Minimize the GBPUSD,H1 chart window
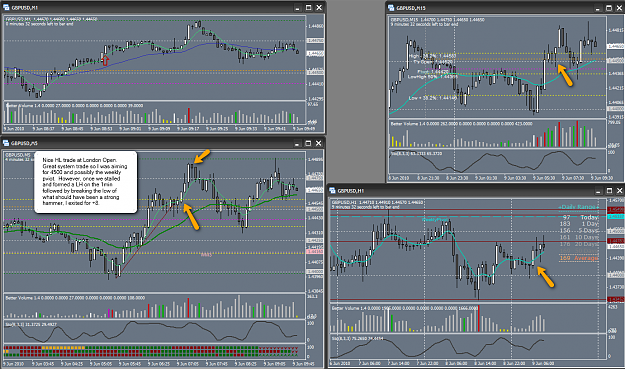 [598, 190]
